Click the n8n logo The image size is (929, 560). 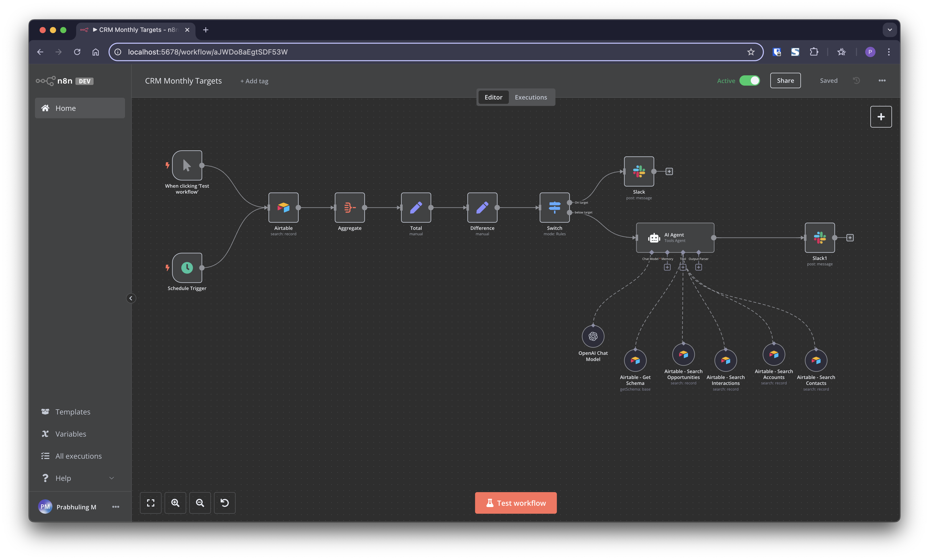(54, 81)
